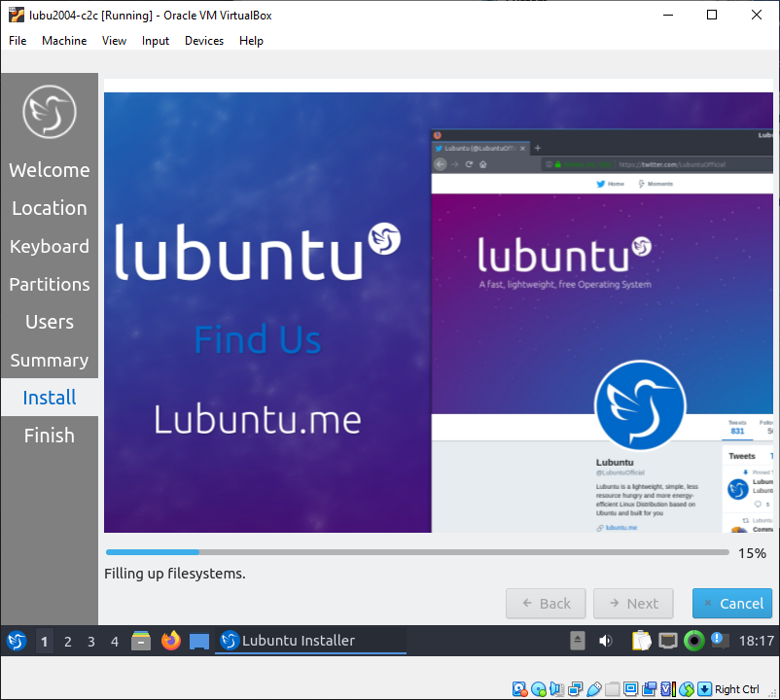Screen dimensions: 780x700
Task: Switch to virtual desktop 3
Action: (91, 641)
